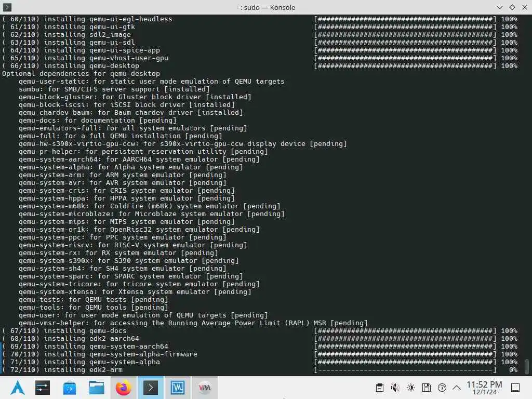Click the 'qemu-tools: for QEMU tools' line
Image resolution: width=532 pixels, height=399 pixels.
point(94,308)
